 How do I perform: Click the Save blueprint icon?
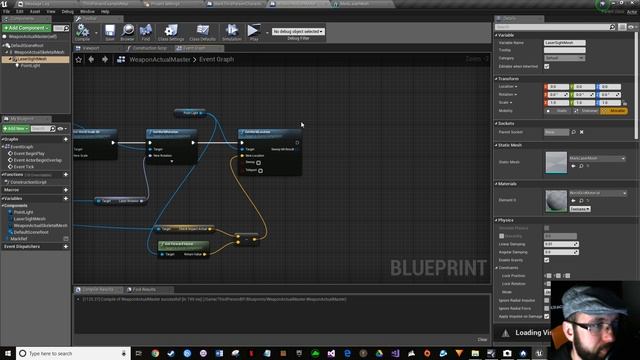point(109,32)
